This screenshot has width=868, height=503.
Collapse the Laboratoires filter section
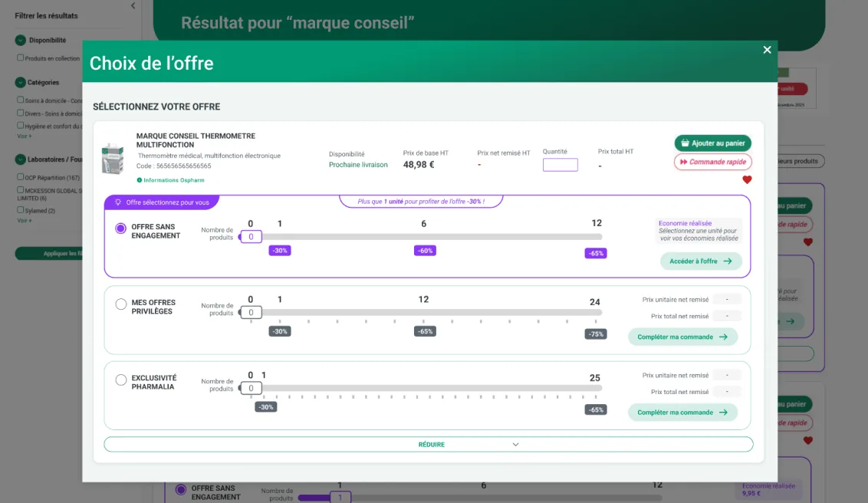pos(21,159)
